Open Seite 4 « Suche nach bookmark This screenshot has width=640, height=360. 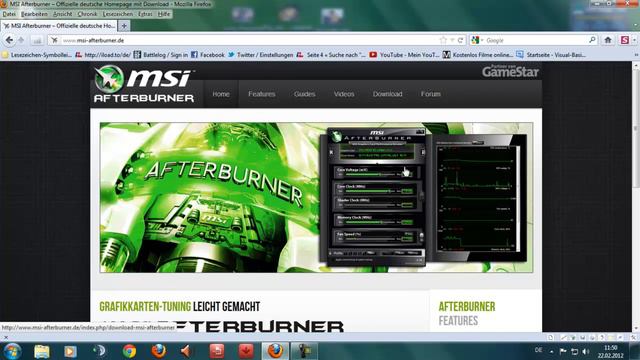coord(331,55)
